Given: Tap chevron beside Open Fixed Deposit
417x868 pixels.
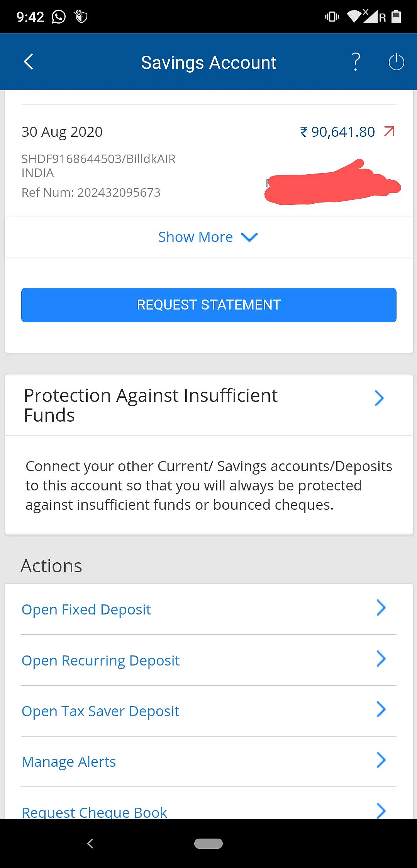Looking at the screenshot, I should (381, 608).
